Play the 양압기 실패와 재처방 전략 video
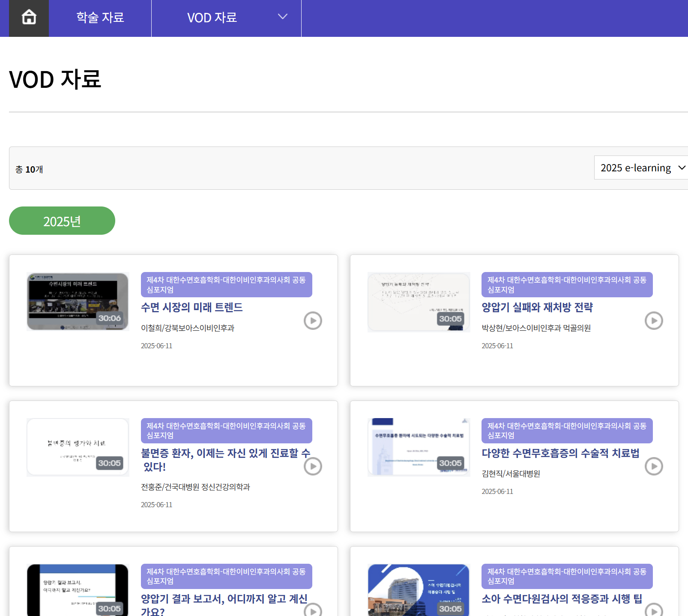Screen dimensions: 688x616 [654, 320]
